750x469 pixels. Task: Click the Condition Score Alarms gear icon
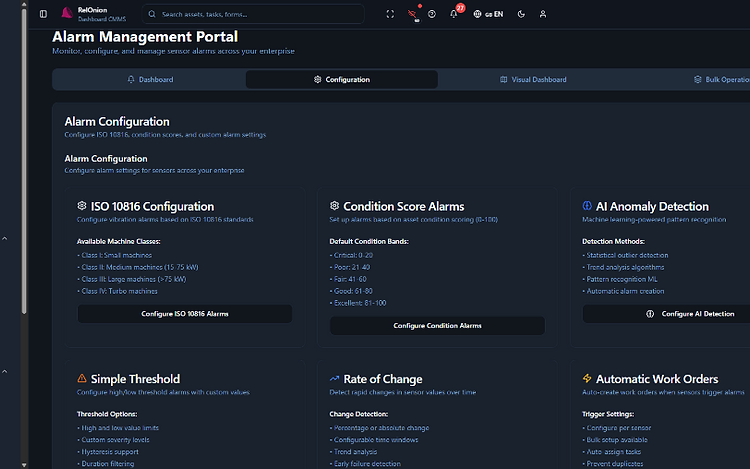click(334, 206)
